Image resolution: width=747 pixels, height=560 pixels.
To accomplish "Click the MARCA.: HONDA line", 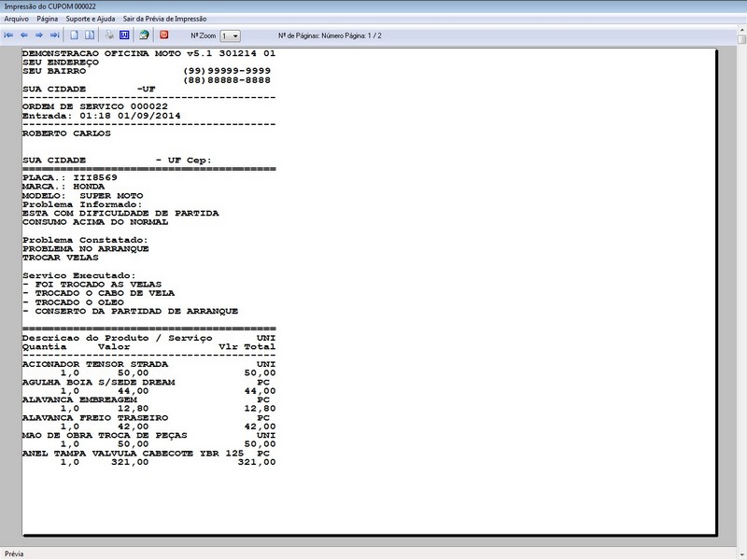I will (63, 187).
